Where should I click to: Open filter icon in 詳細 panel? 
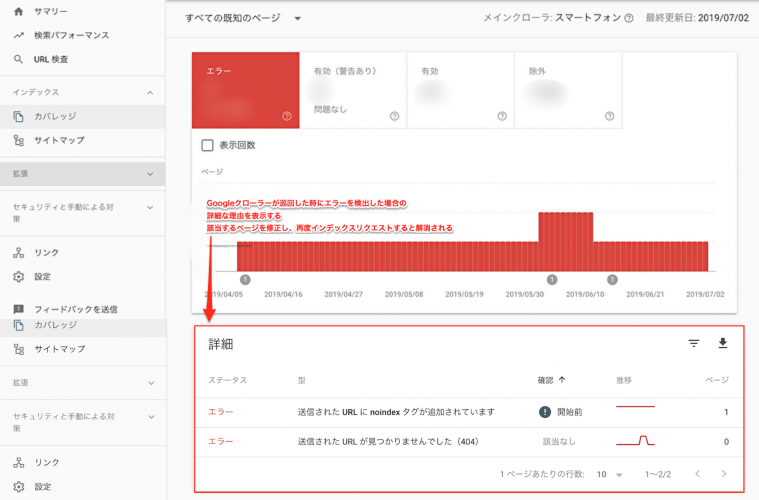click(694, 343)
